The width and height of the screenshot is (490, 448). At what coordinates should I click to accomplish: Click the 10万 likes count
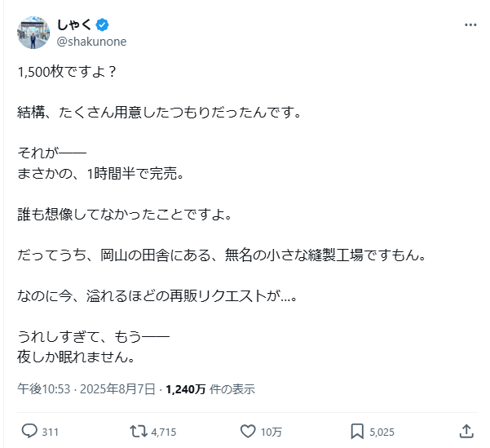(x=272, y=431)
